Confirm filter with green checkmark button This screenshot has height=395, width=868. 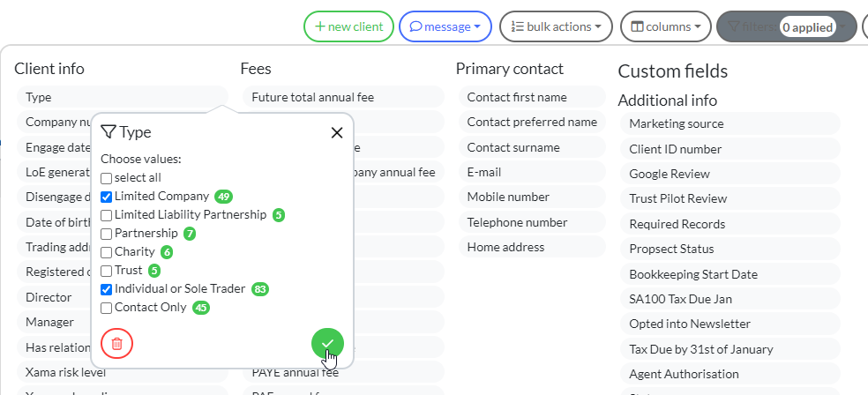[x=327, y=344]
